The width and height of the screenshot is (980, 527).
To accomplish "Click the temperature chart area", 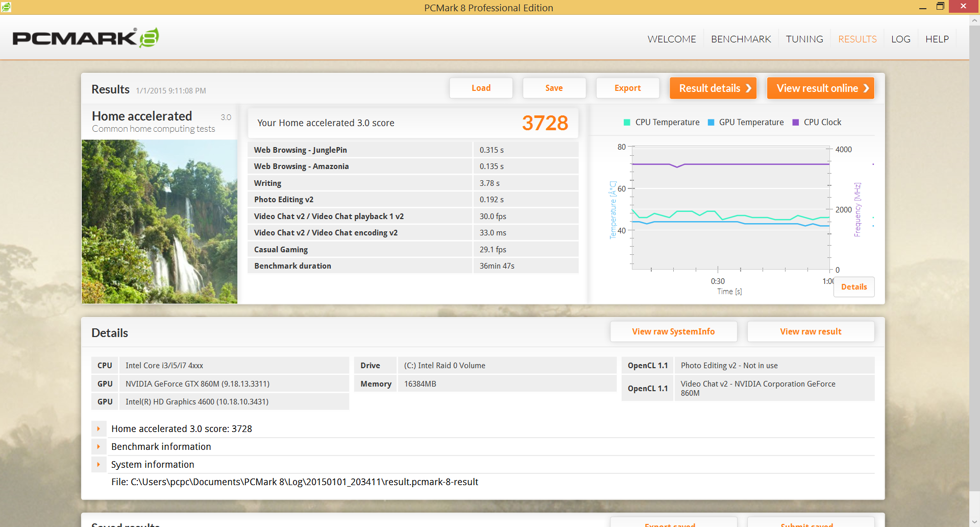I will point(730,208).
